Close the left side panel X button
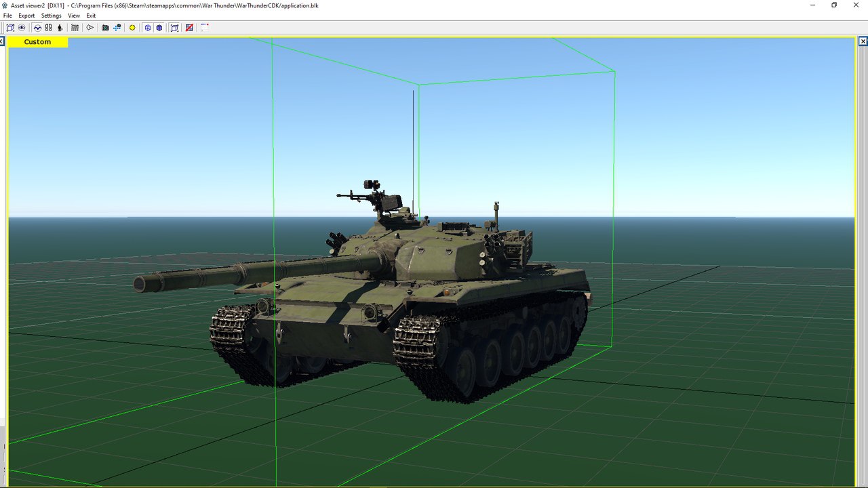The height and width of the screenshot is (488, 868). pos(2,41)
